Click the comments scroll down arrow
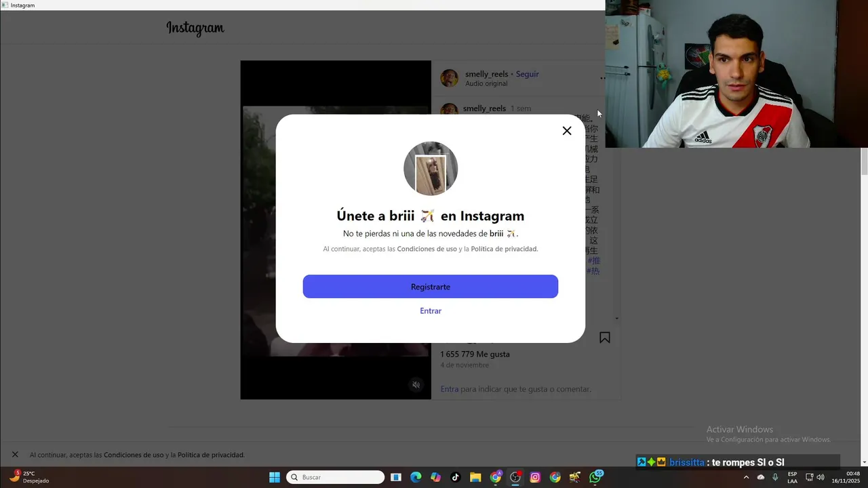 (616, 319)
